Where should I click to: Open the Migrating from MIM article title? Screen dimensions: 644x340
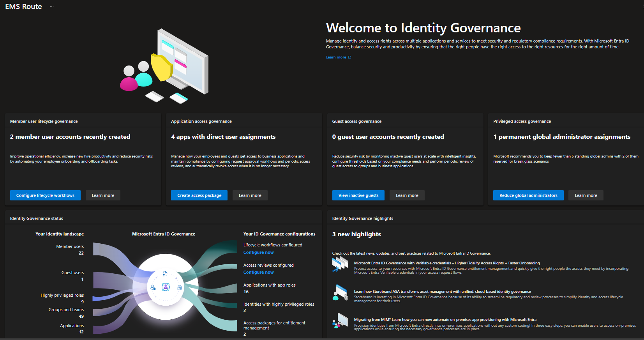445,320
